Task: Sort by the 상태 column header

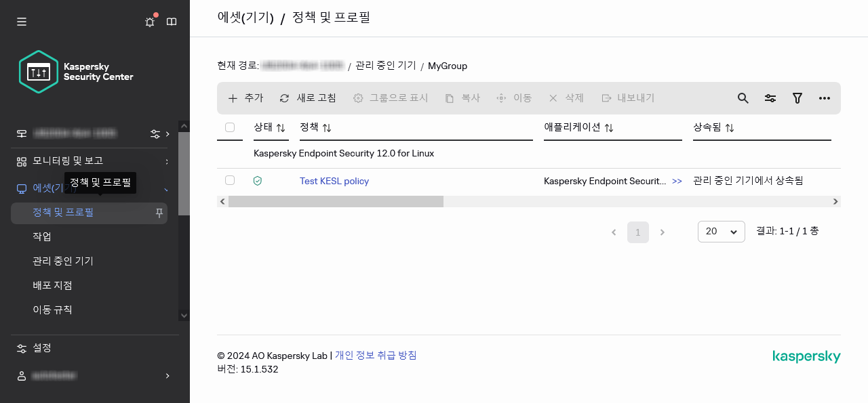Action: pos(269,127)
